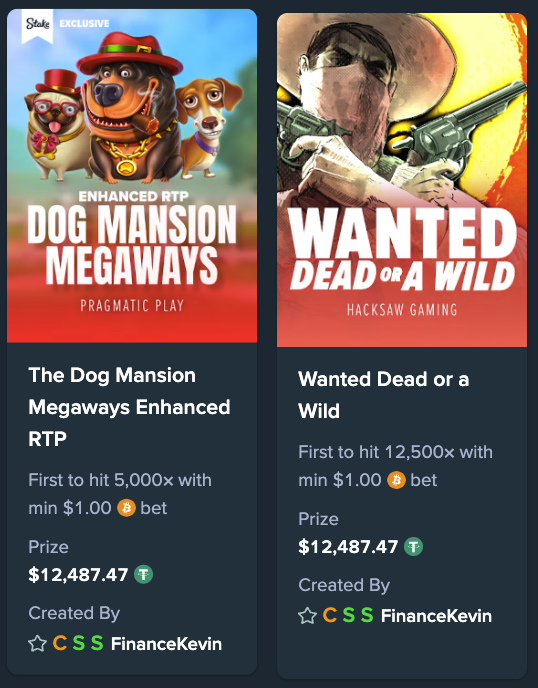
Task: Click Bitcoin icon in Dog Mansion bet
Action: tap(126, 508)
